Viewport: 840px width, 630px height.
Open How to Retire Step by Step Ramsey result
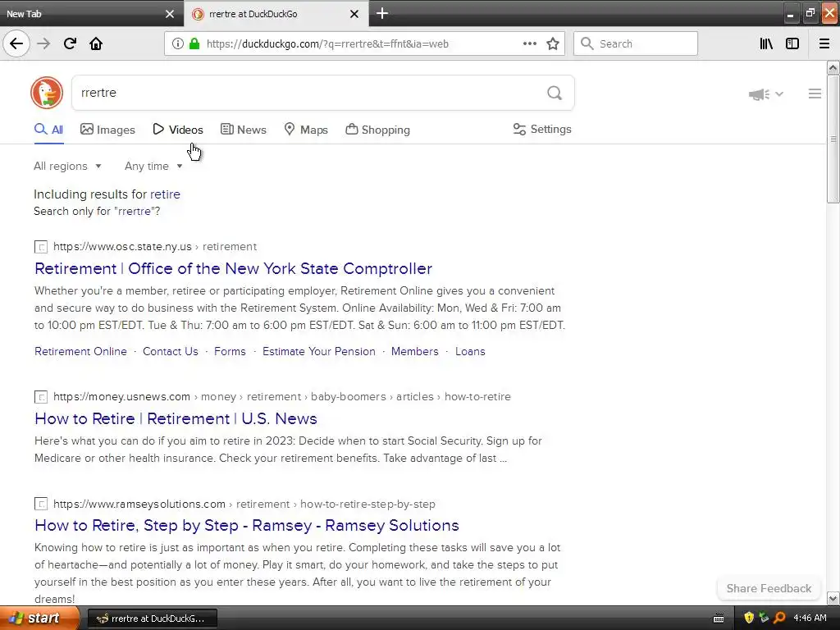pos(246,525)
